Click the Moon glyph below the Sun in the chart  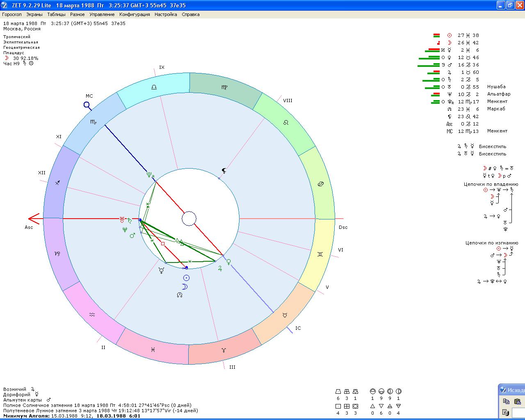tap(185, 287)
